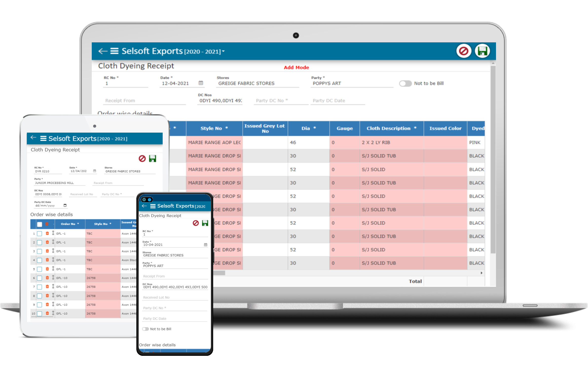Click the Style No column header on laptop
The height and width of the screenshot is (369, 588).
[214, 128]
